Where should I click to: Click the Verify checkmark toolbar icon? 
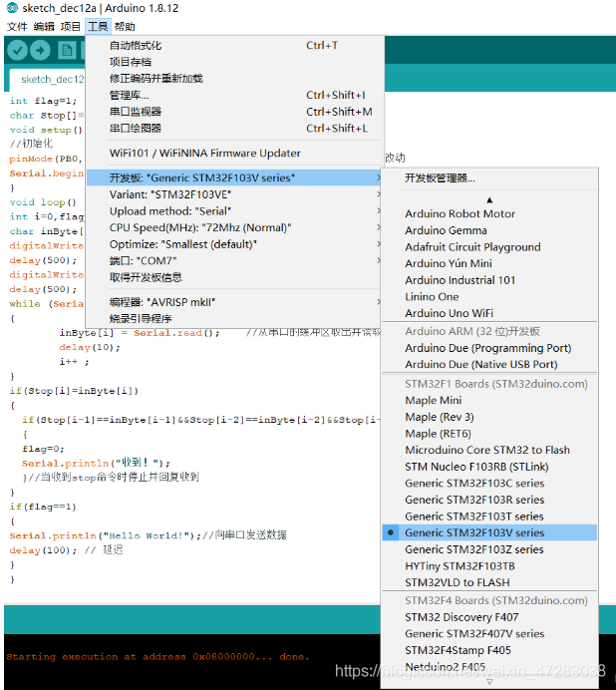(18, 50)
